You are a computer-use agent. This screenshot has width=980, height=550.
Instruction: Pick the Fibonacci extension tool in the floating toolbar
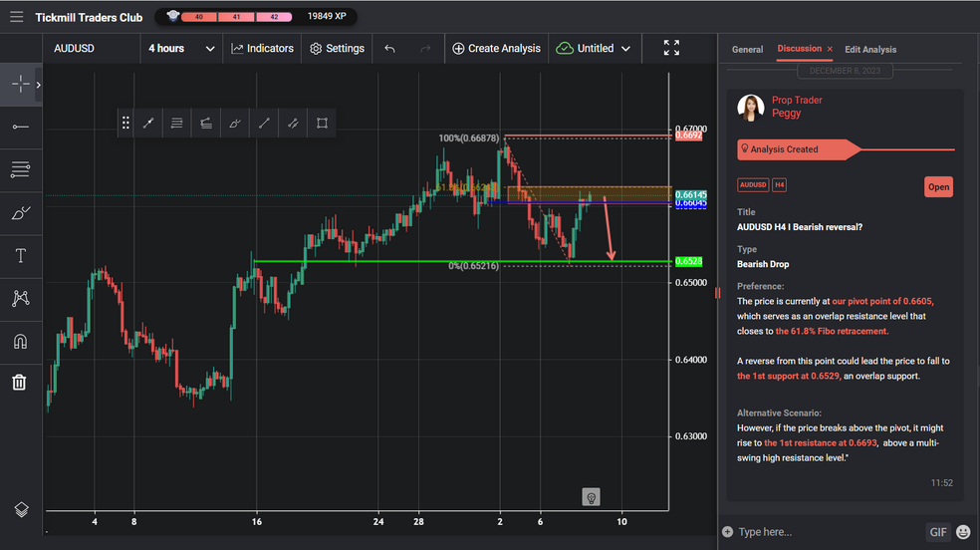[x=205, y=124]
